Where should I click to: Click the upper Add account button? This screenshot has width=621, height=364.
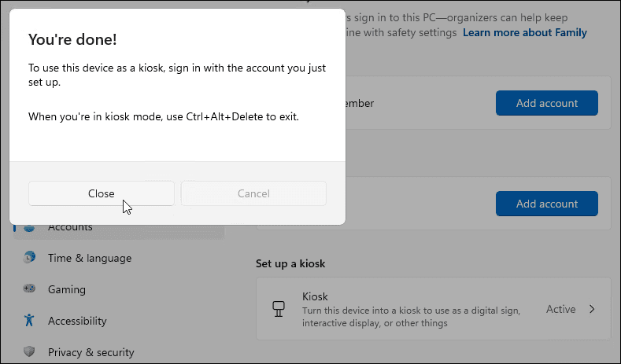click(546, 103)
